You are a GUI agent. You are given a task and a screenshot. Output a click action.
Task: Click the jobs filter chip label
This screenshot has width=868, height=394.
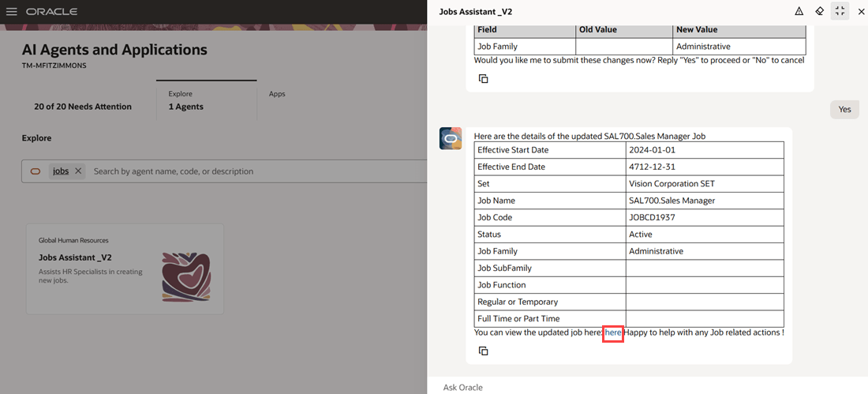(61, 171)
